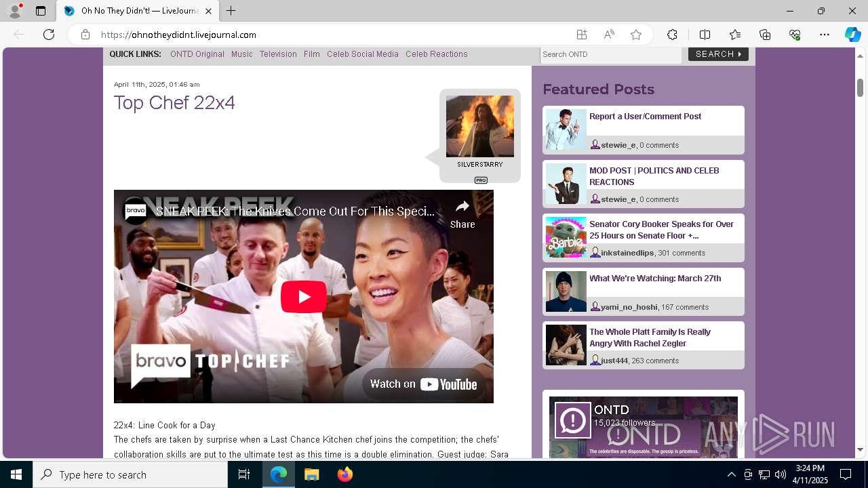Viewport: 868px width, 488px height.
Task: Open Senator Cory Booker Speaks post
Action: (662, 230)
